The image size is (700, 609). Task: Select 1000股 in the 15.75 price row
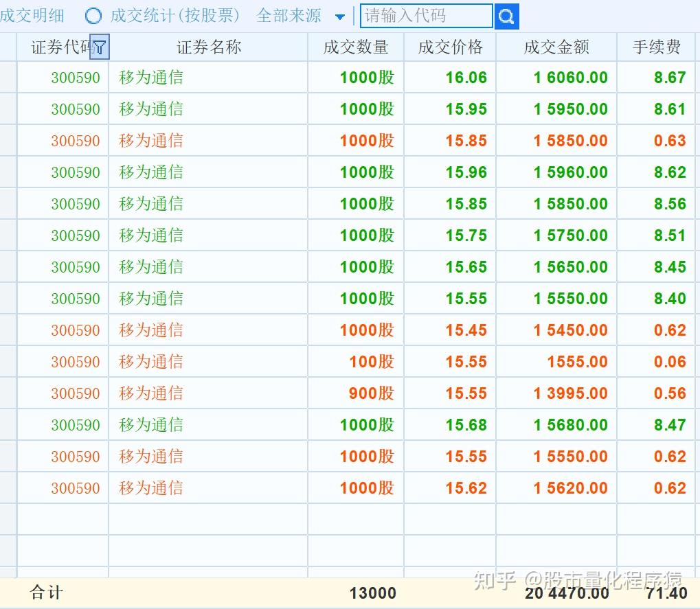point(367,235)
